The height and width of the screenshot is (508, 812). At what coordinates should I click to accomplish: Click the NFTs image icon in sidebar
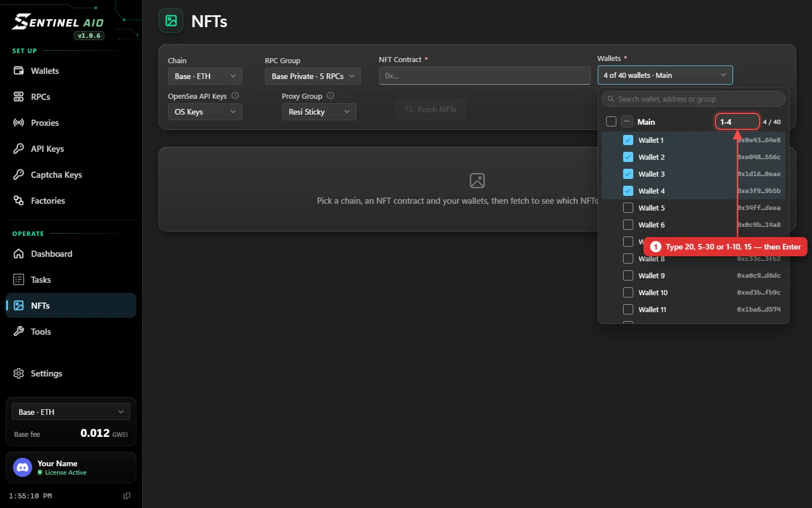click(x=19, y=305)
